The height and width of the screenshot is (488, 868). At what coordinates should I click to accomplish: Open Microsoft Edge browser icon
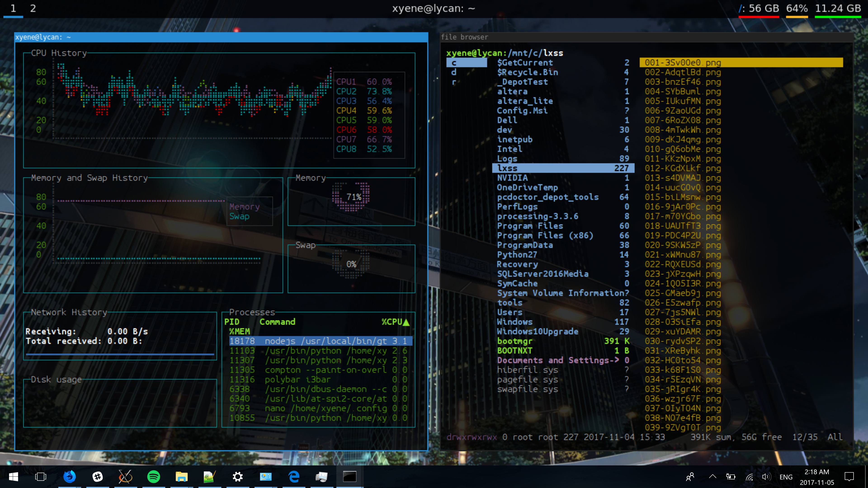pyautogui.click(x=294, y=476)
